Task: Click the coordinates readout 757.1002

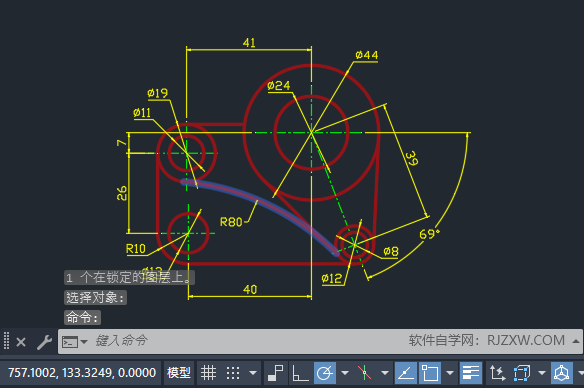Action: 82,372
